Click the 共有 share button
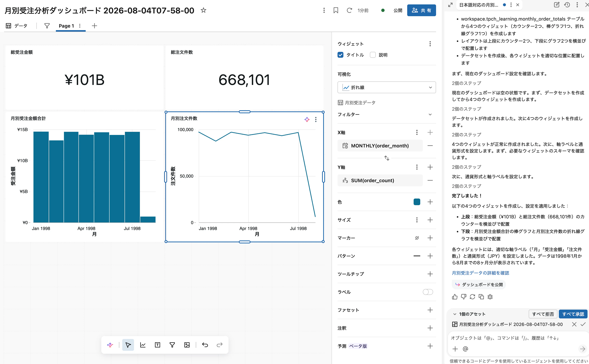589x364 pixels. [x=422, y=10]
